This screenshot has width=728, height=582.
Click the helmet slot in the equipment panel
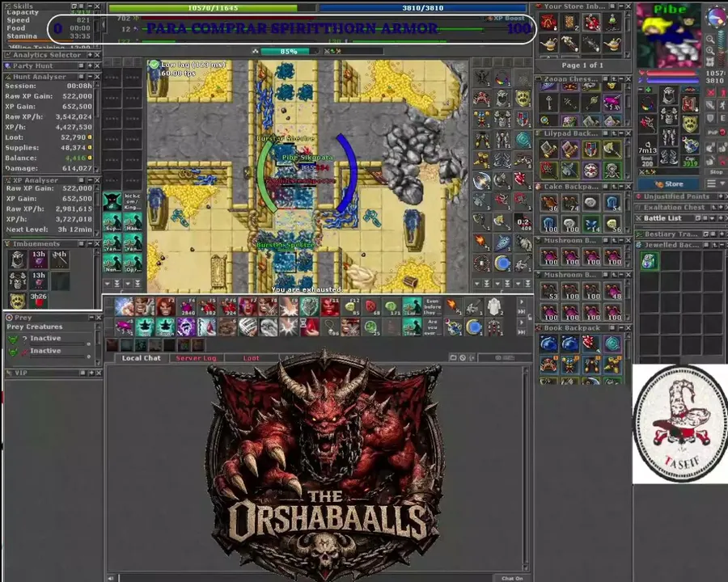coord(669,95)
